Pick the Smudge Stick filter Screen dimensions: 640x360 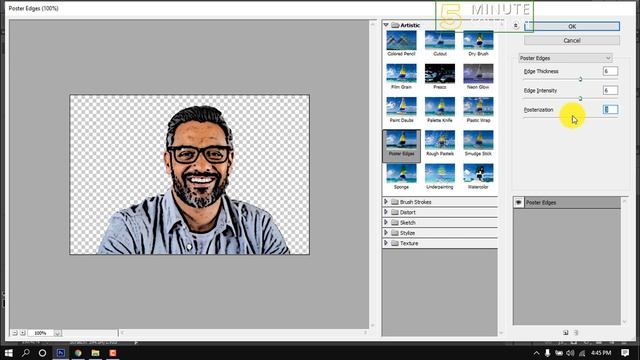tap(478, 140)
